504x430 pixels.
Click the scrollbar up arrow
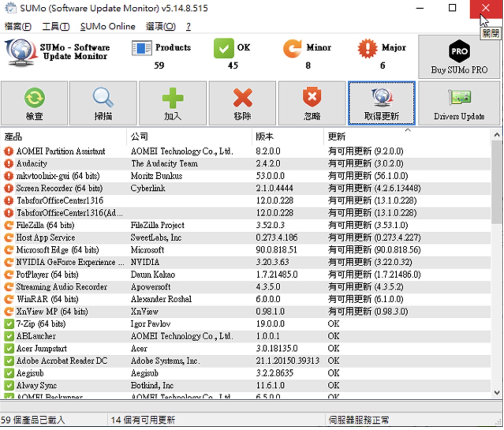coord(497,135)
